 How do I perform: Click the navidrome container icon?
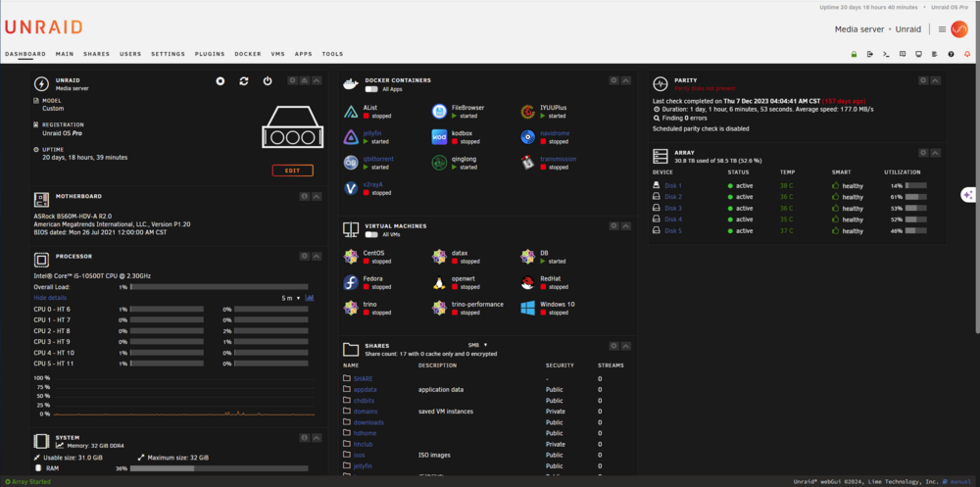pyautogui.click(x=527, y=137)
